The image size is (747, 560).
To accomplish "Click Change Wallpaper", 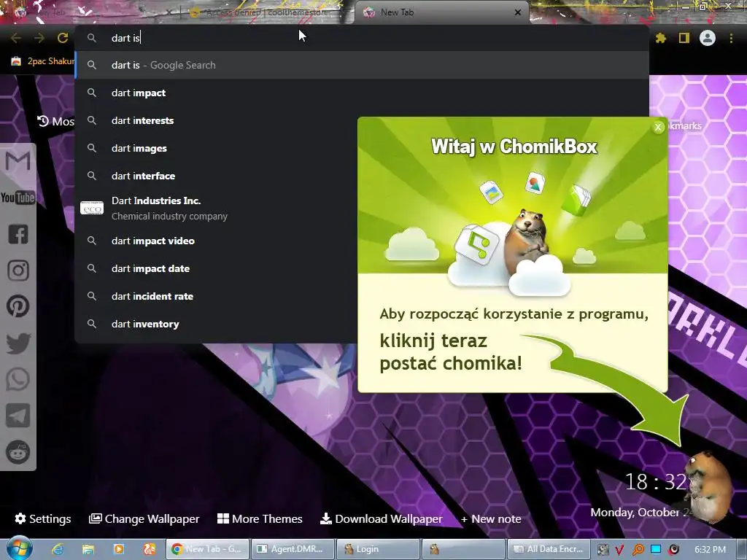I will [144, 518].
